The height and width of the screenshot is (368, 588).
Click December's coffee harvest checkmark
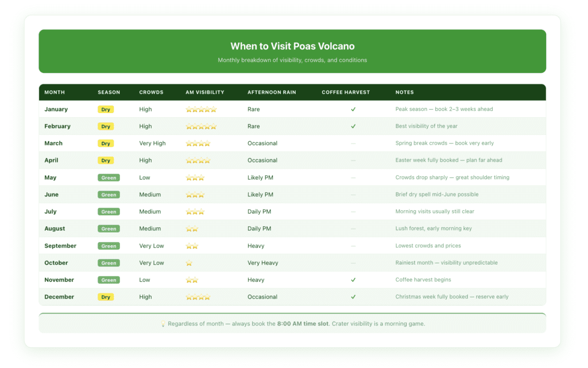click(354, 297)
